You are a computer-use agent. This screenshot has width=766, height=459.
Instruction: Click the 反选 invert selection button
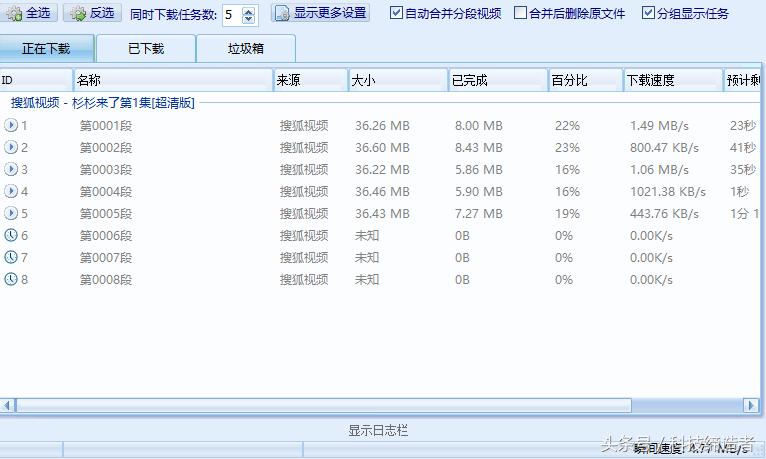pos(93,13)
